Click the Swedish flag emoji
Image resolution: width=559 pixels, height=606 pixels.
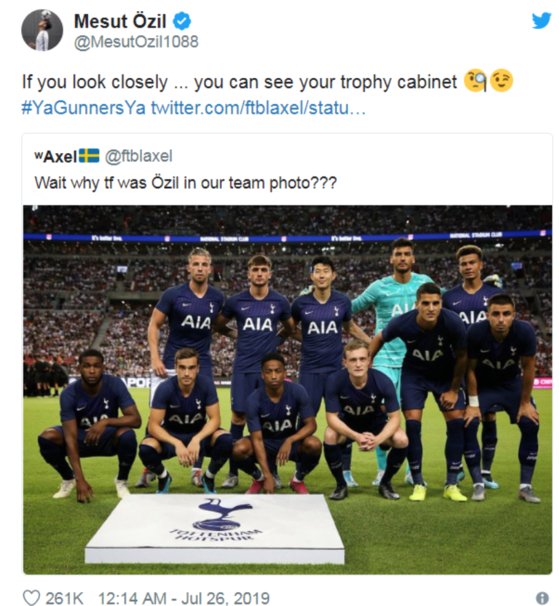click(x=89, y=156)
